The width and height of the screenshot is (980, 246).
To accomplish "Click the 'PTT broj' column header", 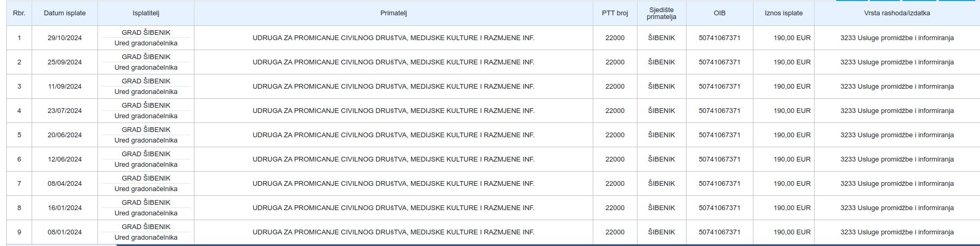I will [x=614, y=13].
